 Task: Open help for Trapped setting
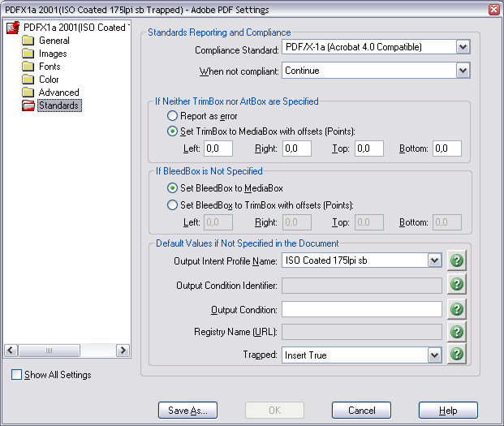click(457, 354)
